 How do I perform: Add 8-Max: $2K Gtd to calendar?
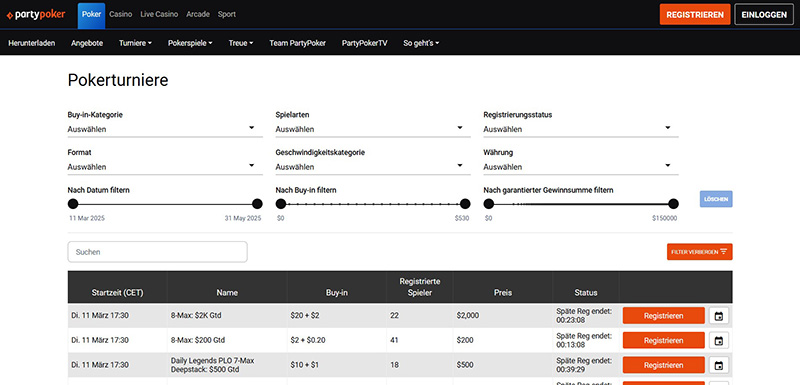point(719,316)
